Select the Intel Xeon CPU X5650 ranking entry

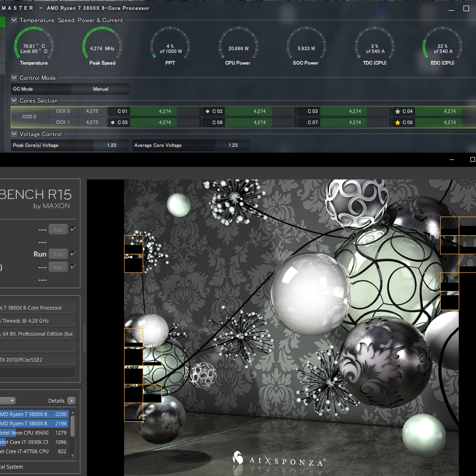pos(28,433)
